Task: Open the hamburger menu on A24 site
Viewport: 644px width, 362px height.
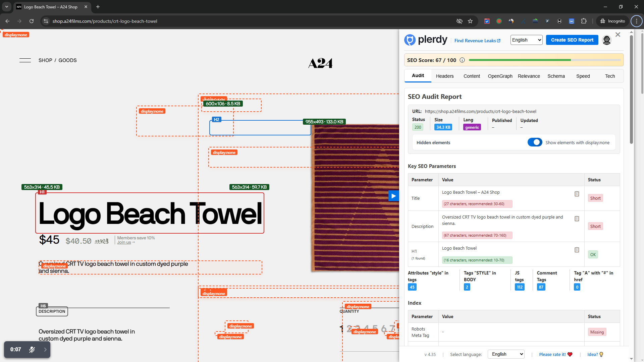Action: point(25,60)
